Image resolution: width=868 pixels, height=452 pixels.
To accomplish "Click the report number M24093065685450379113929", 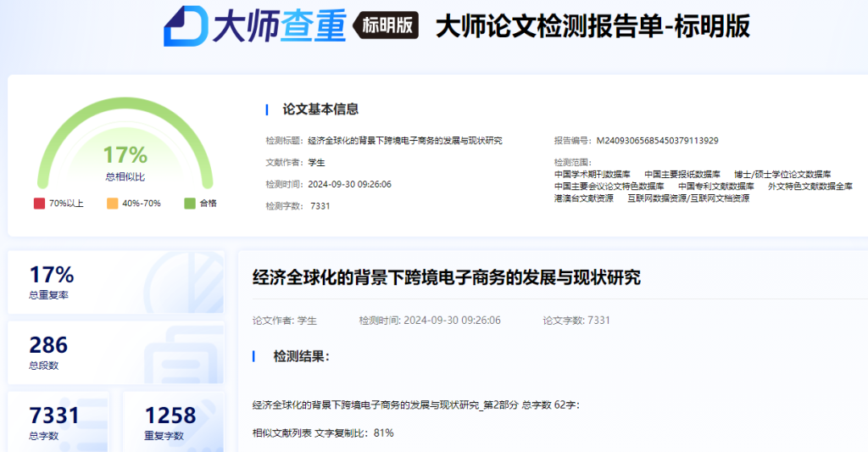I will (x=657, y=141).
